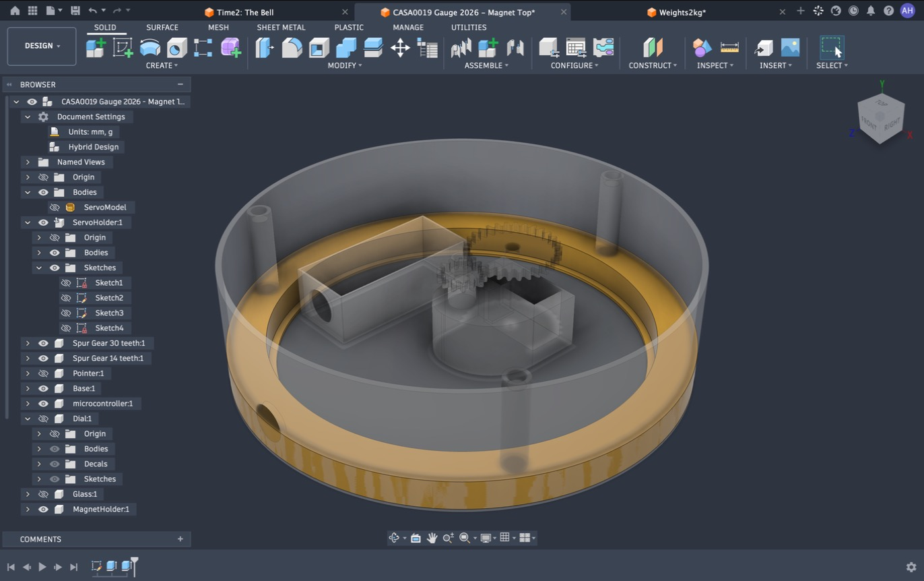
Task: Show the Pointer:1 component
Action: click(43, 373)
